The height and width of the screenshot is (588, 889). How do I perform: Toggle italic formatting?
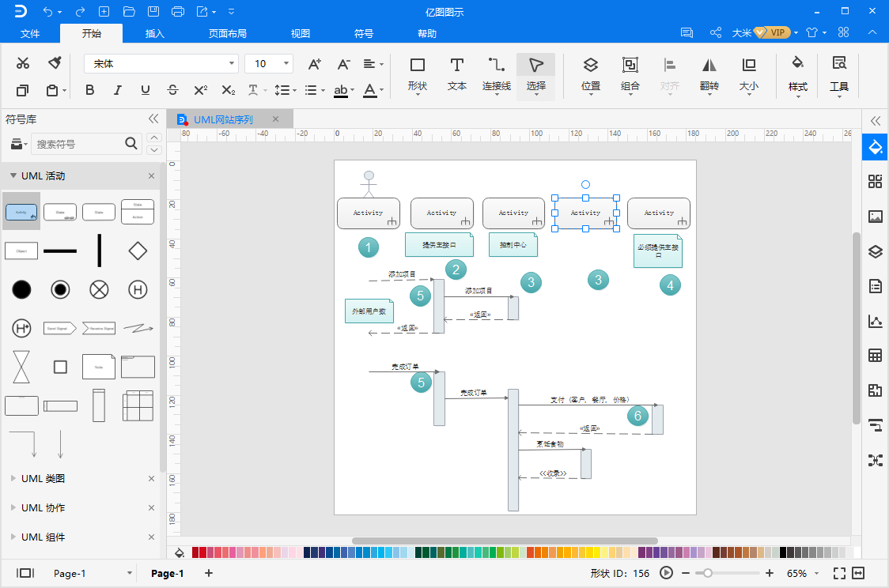tap(117, 90)
